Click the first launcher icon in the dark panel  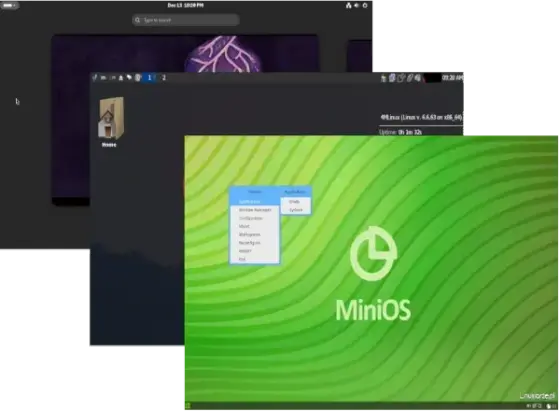95,77
